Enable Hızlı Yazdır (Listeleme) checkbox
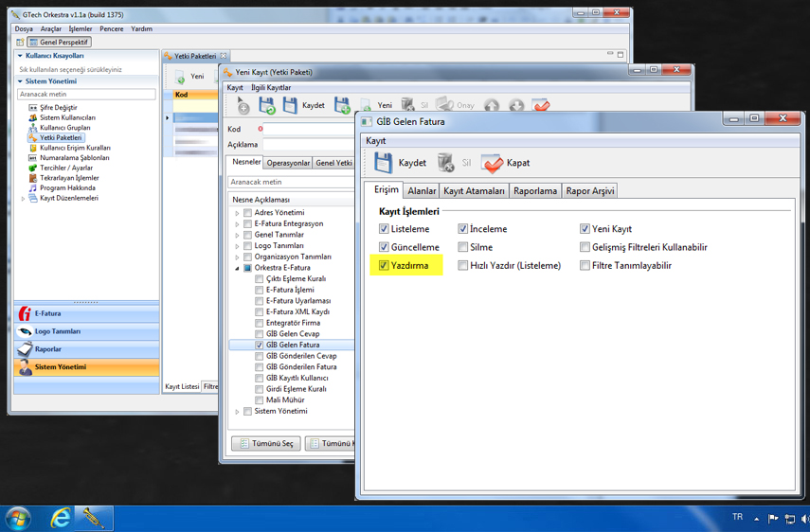This screenshot has height=532, width=810. (463, 265)
